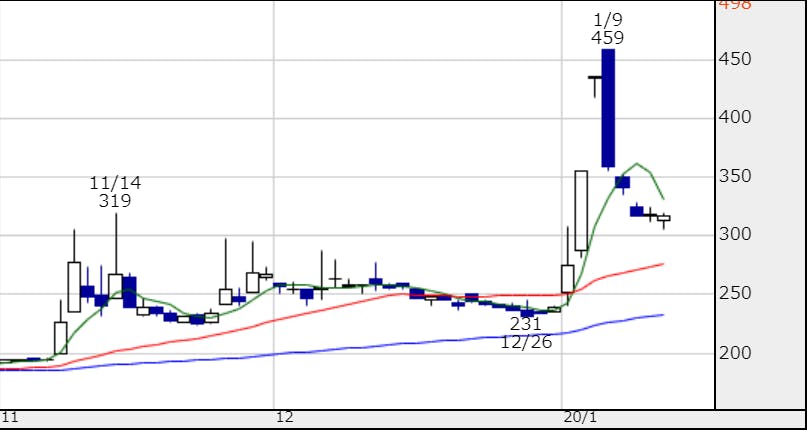
Task: Click the right end of the red moving average line
Action: 662,264
